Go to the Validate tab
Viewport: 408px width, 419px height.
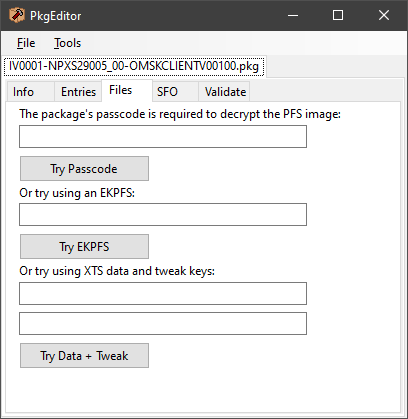224,92
